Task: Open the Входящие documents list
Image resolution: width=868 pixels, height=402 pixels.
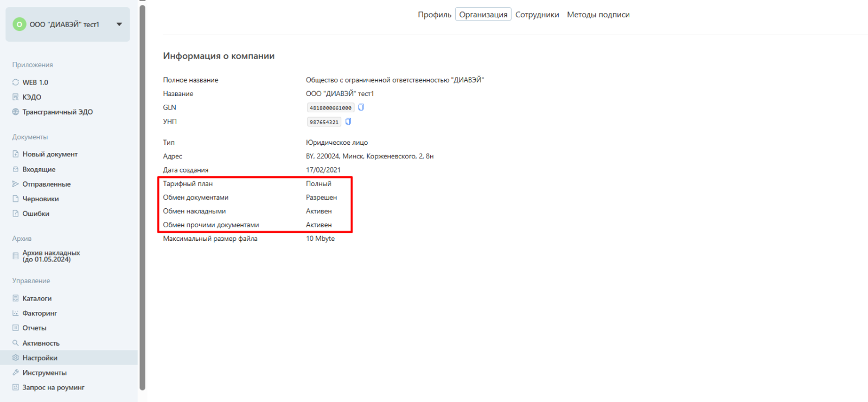Action: click(x=39, y=169)
